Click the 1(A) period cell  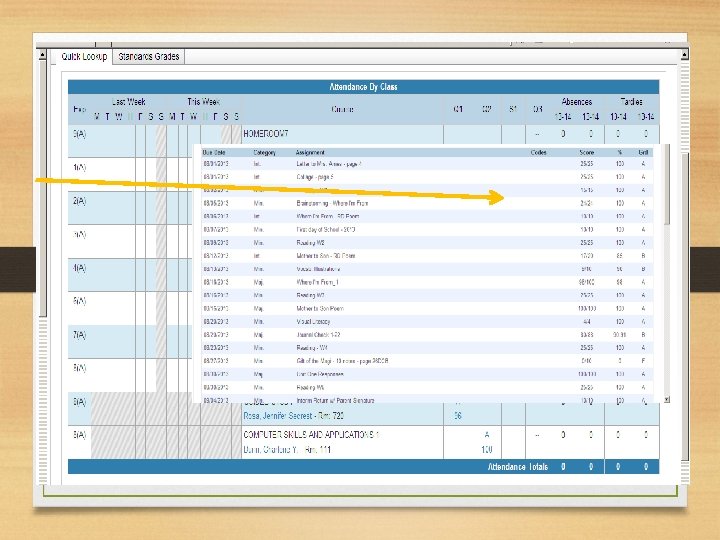click(79, 168)
